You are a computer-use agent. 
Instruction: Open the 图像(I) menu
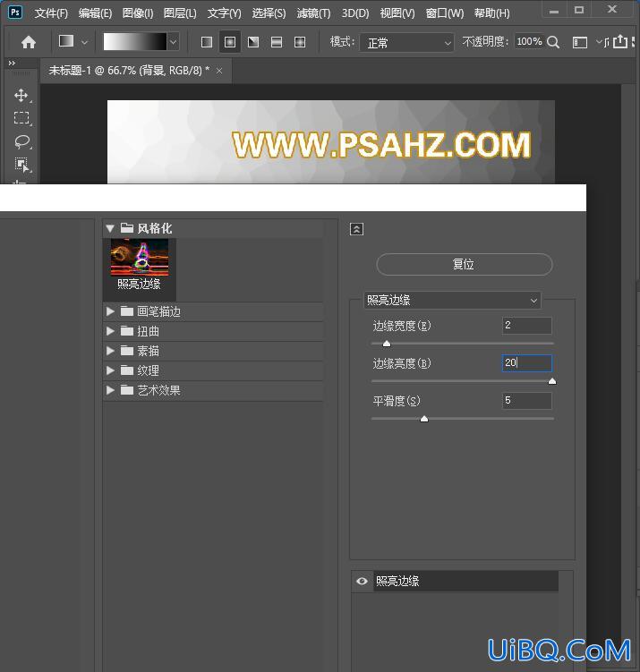(138, 13)
